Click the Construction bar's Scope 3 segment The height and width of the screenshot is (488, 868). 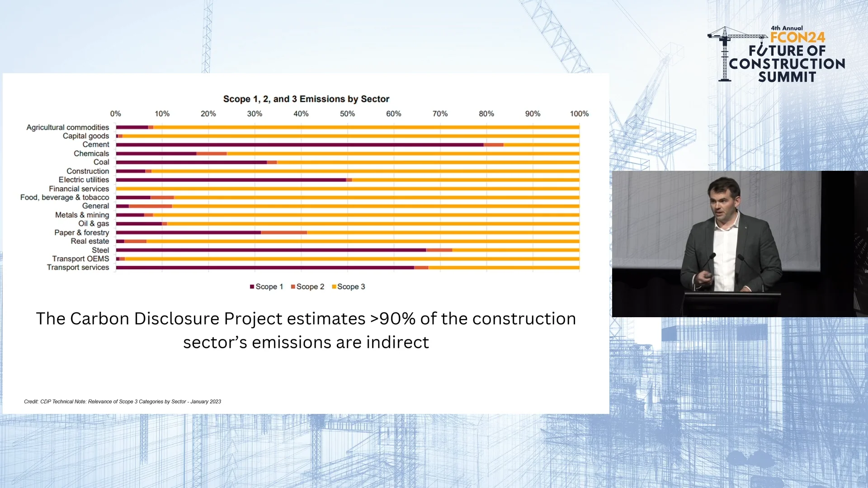tap(365, 171)
